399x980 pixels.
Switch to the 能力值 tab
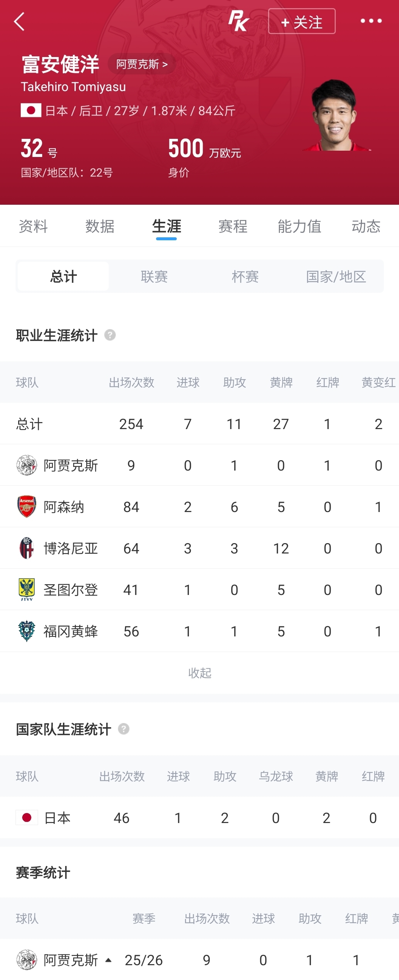(300, 226)
